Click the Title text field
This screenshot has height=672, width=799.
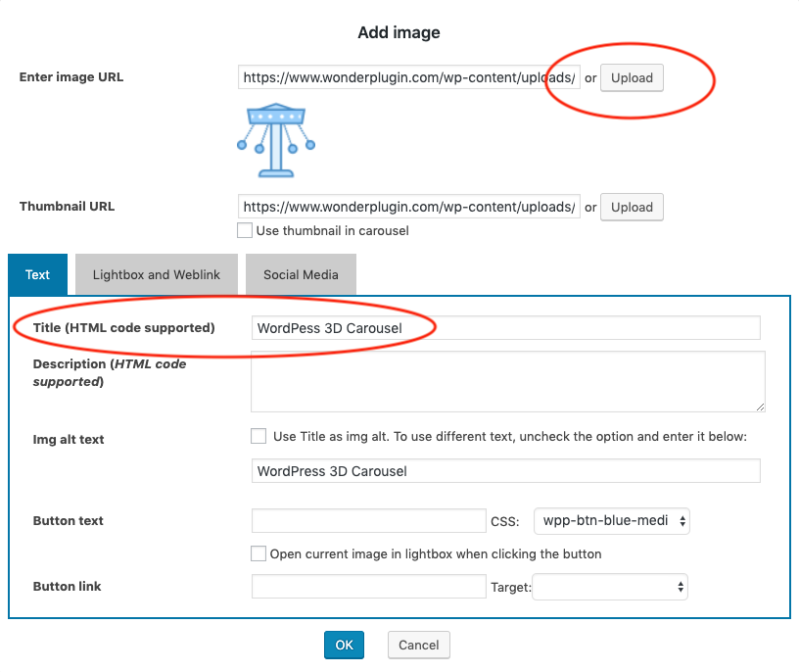click(505, 328)
